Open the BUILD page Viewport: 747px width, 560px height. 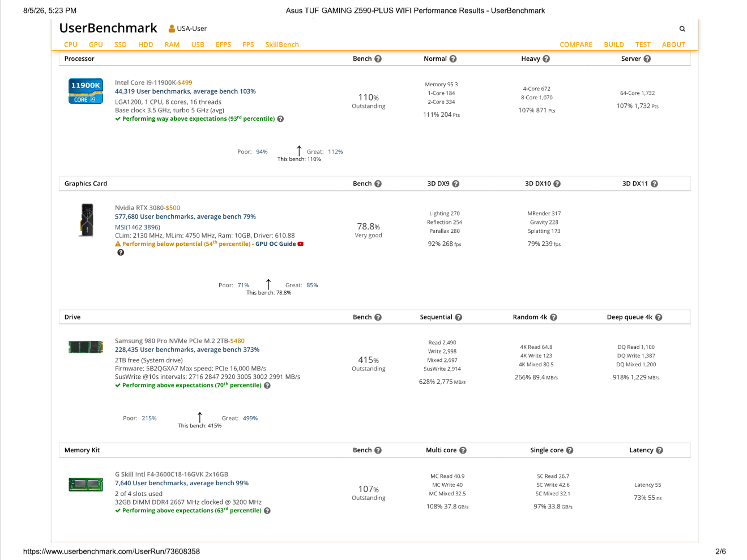coord(614,44)
